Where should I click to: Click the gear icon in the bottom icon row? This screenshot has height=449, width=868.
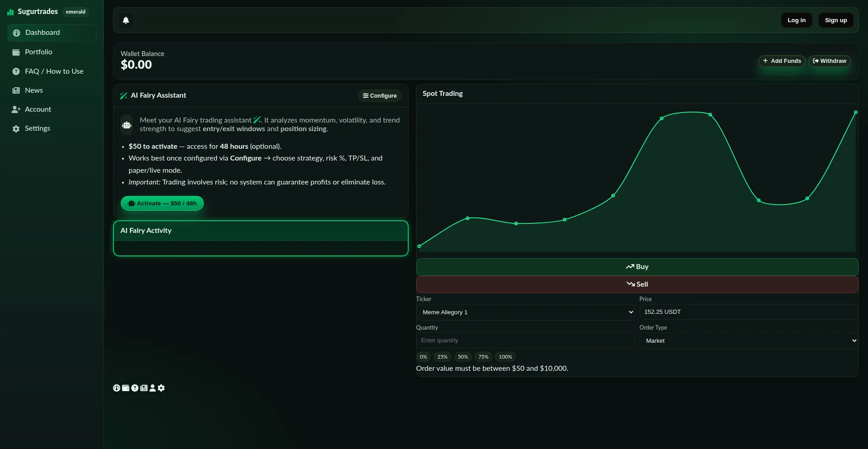tap(161, 388)
